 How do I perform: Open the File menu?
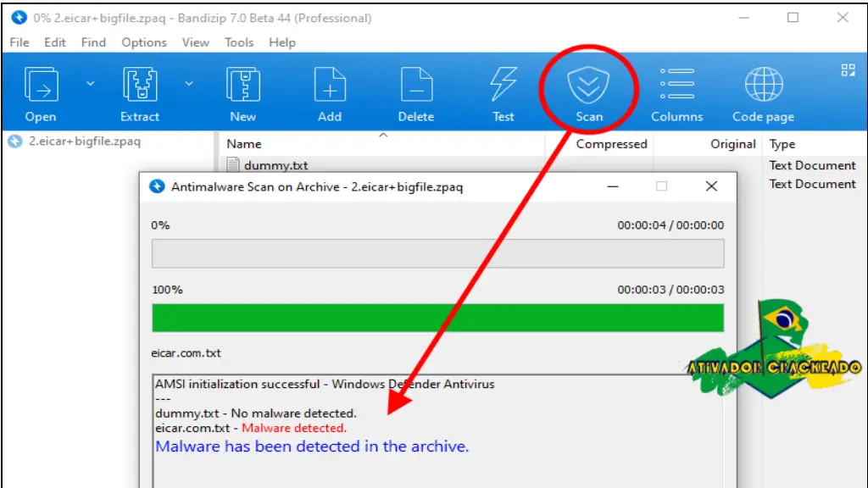click(x=19, y=42)
